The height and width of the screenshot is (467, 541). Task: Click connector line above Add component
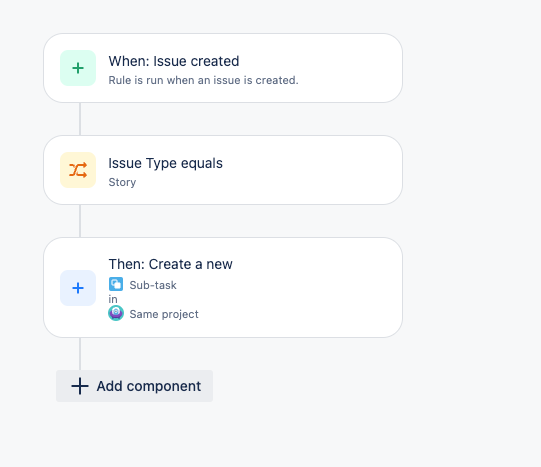80,354
